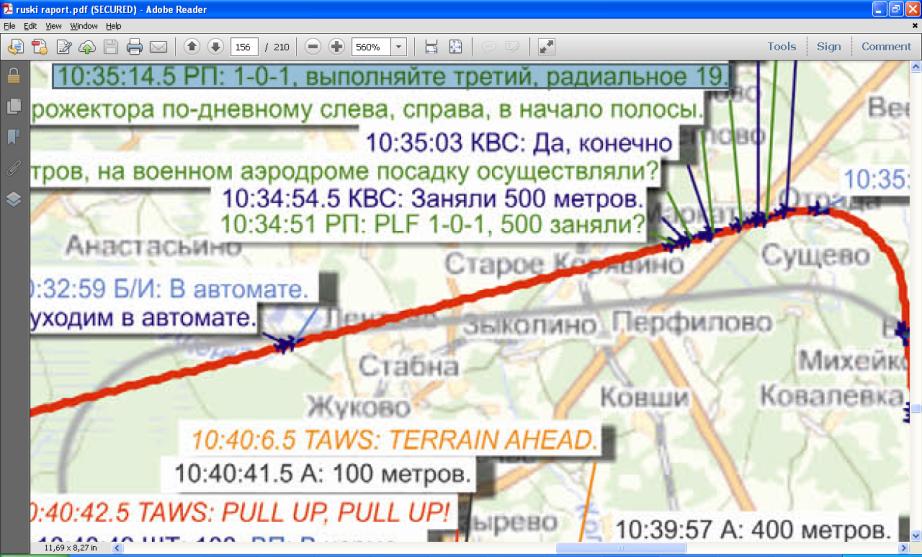
Task: Open the Sign pane
Action: click(x=829, y=46)
